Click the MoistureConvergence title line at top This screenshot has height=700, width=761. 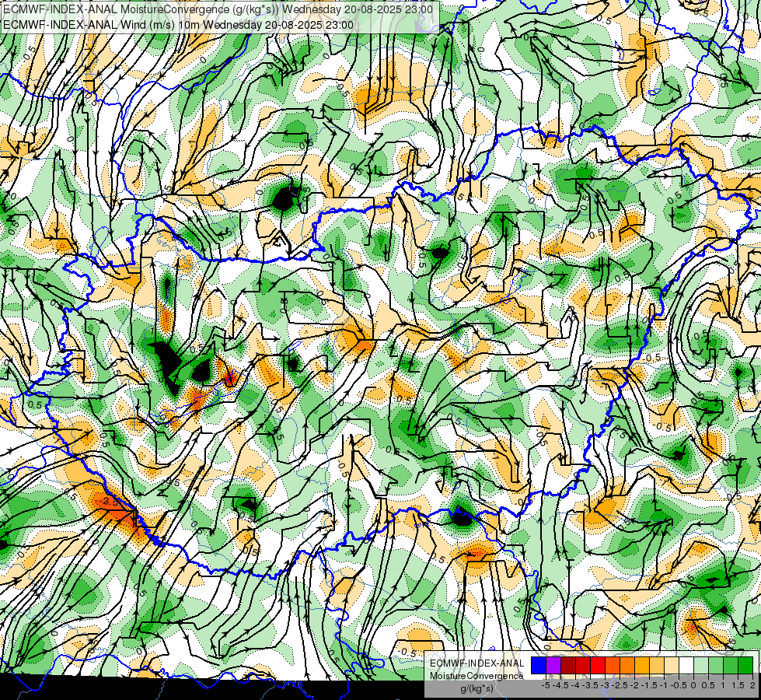pos(218,9)
